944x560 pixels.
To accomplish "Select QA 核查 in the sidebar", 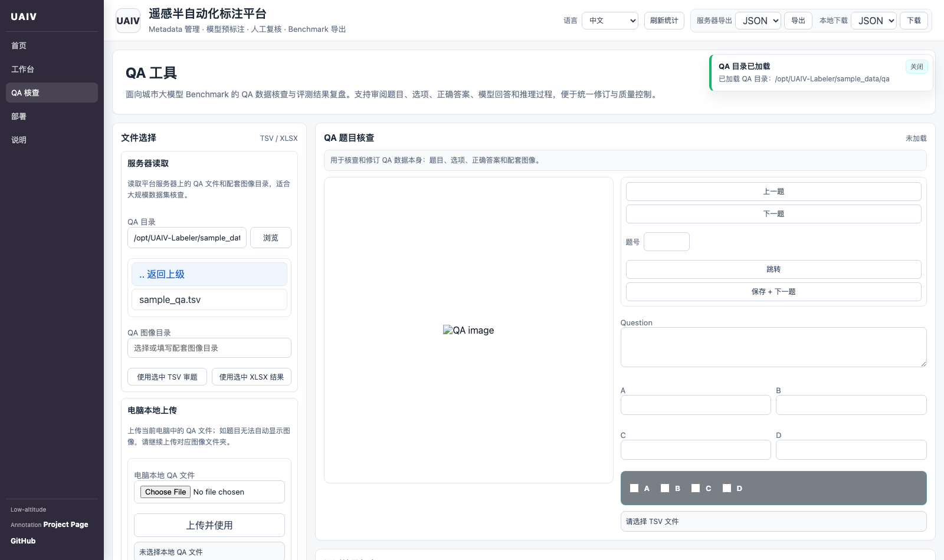I will click(x=52, y=93).
